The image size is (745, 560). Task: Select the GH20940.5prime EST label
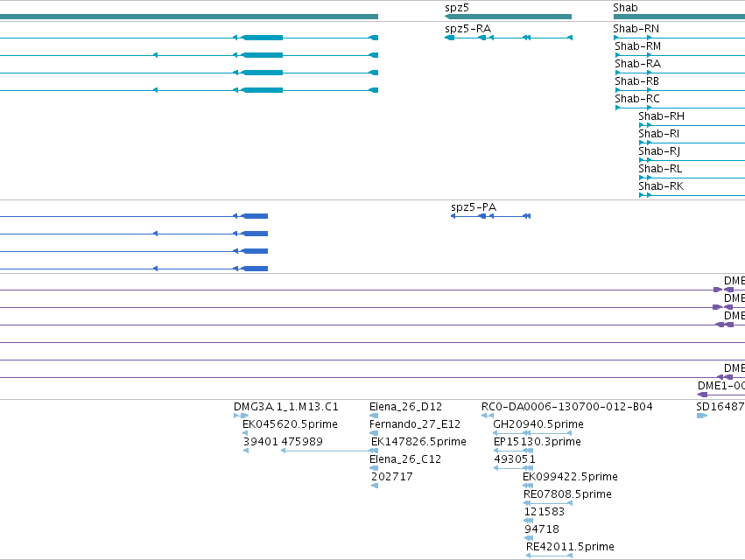538,424
